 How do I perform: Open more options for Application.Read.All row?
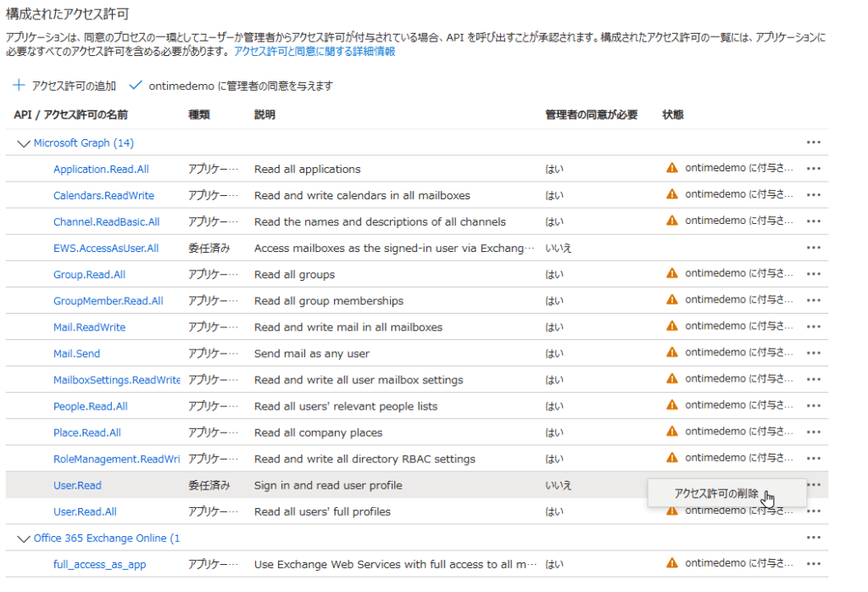tap(813, 168)
